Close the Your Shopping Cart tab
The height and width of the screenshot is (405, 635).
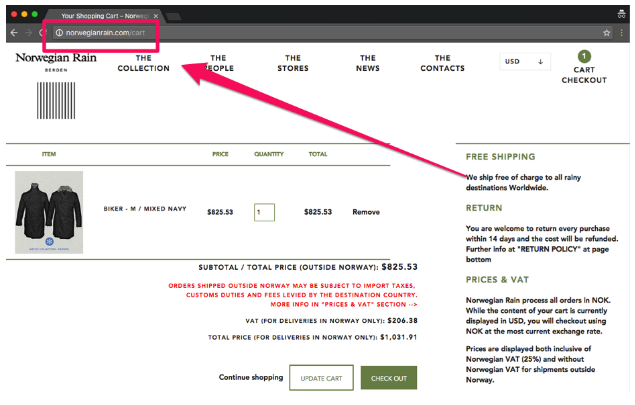[156, 16]
